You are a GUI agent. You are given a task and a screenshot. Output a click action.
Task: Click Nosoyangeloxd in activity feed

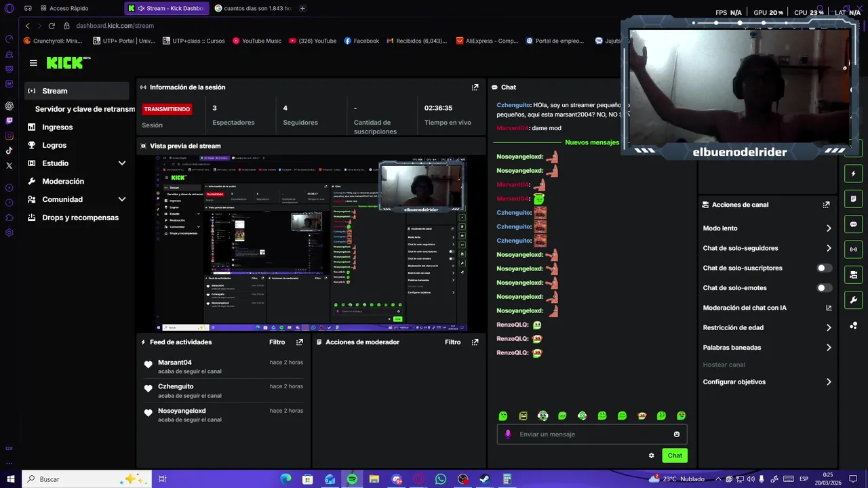coord(182,411)
